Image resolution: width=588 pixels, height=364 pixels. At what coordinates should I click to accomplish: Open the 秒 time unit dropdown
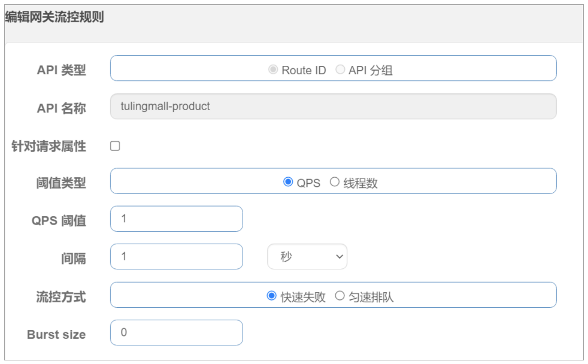(x=307, y=257)
